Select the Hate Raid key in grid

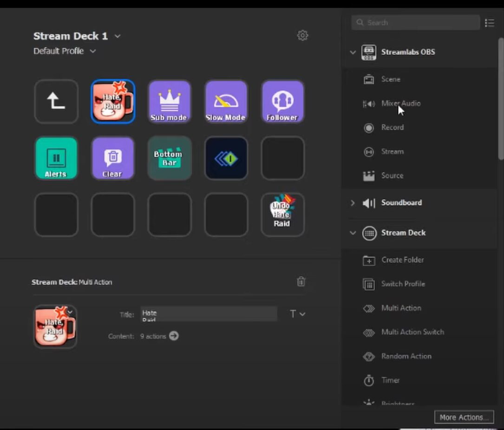(x=113, y=102)
